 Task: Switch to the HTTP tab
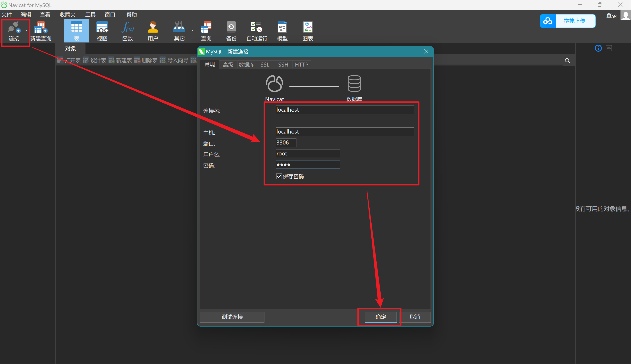click(301, 65)
